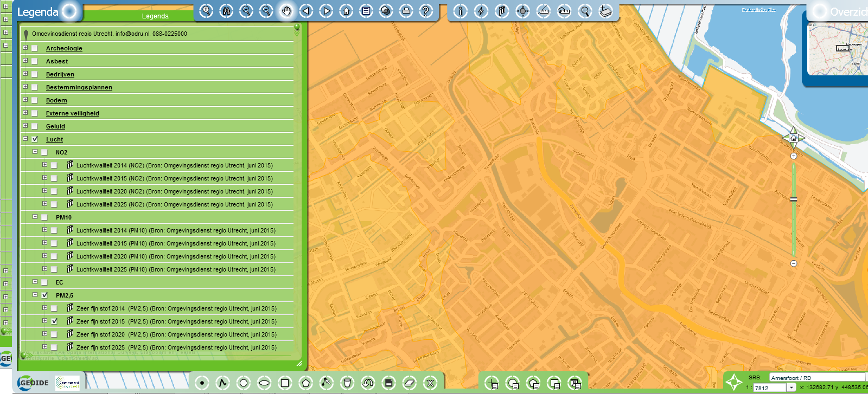Enable the Zeer fijn stof 2020 layer

click(54, 334)
